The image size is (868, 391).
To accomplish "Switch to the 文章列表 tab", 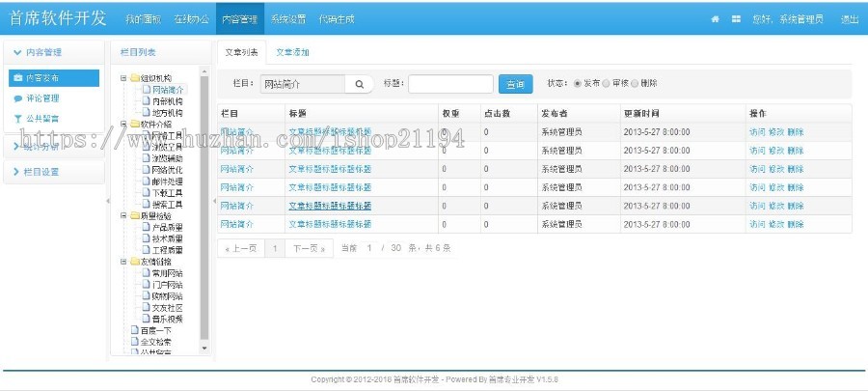I will pos(241,52).
